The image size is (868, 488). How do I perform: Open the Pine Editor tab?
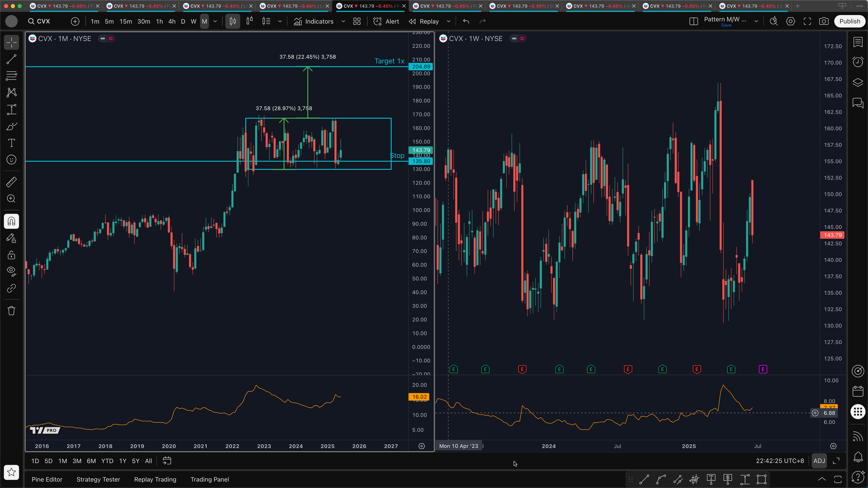[47, 479]
